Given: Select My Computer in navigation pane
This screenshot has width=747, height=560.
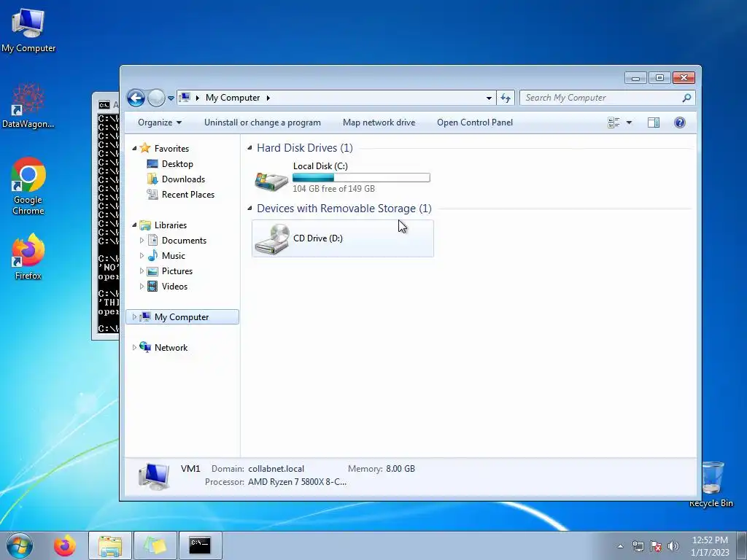Looking at the screenshot, I should point(182,316).
